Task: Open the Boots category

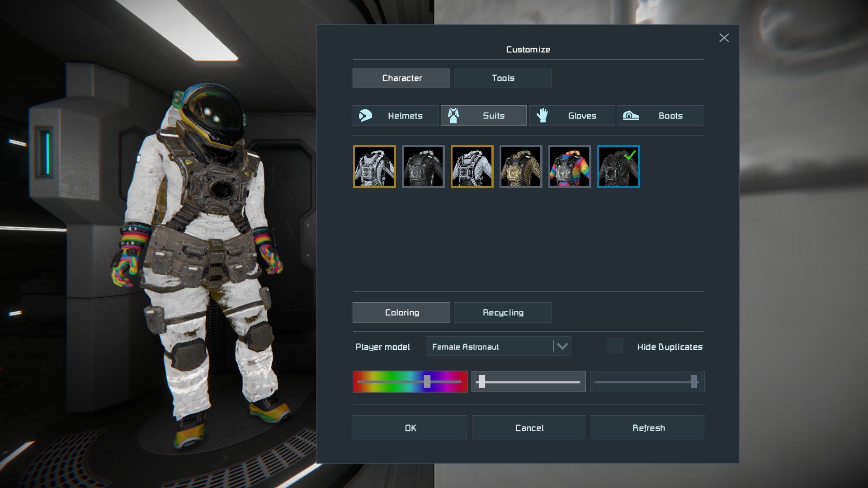Action: coord(660,116)
